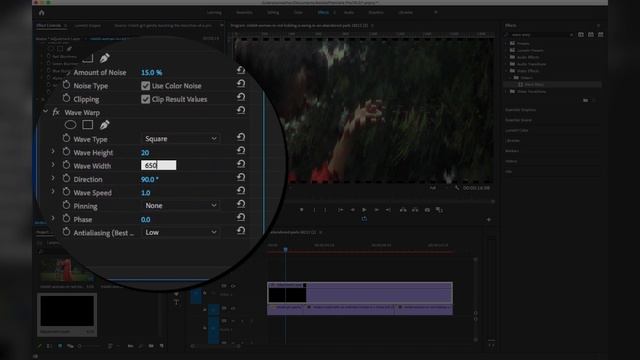
Task: Reset the Phase parameter
Action: click(x=241, y=218)
